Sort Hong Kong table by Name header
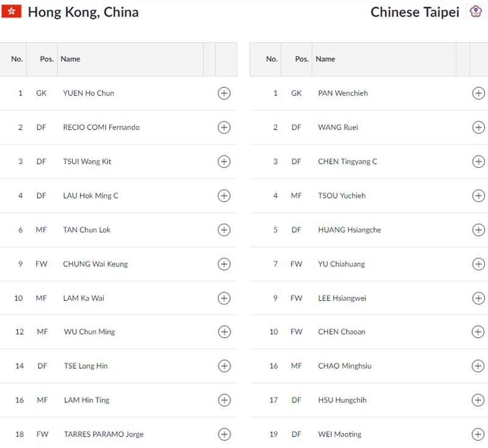Viewport: 488px width, 448px height. (x=70, y=59)
